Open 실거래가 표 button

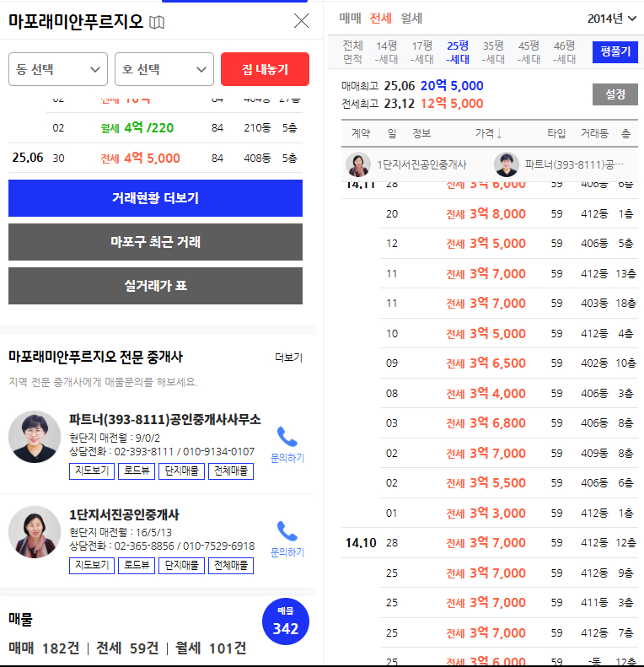(x=155, y=285)
